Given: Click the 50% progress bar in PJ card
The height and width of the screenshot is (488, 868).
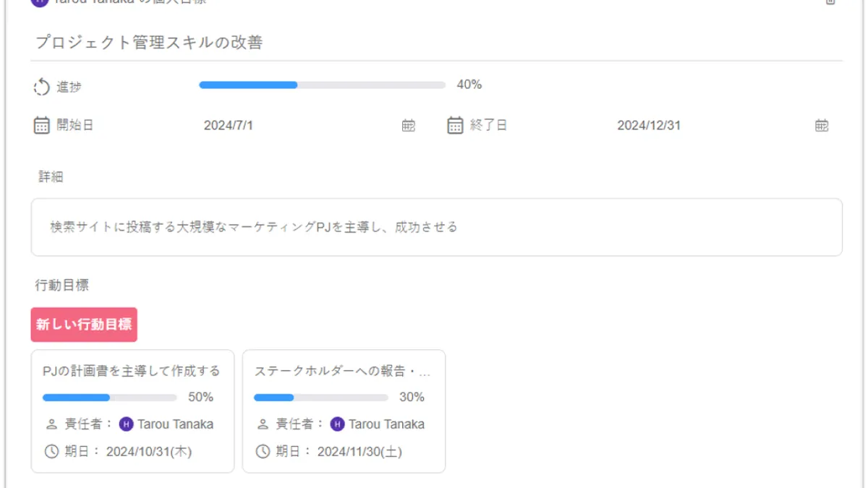Looking at the screenshot, I should (x=110, y=398).
